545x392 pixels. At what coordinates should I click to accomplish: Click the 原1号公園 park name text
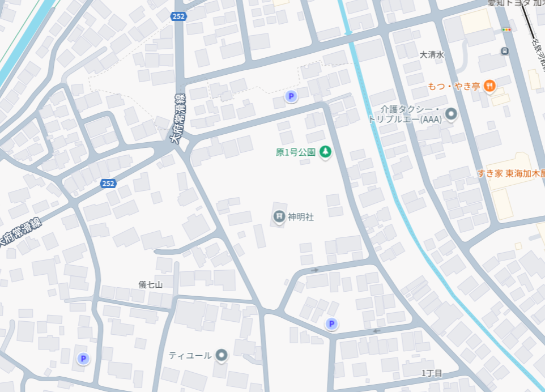pyautogui.click(x=295, y=152)
